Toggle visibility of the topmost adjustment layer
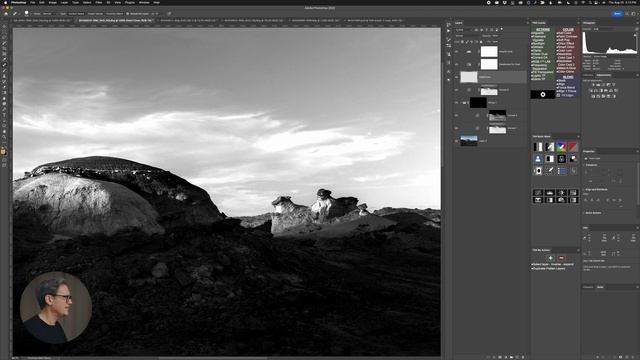This screenshot has width=640, height=360. click(456, 51)
